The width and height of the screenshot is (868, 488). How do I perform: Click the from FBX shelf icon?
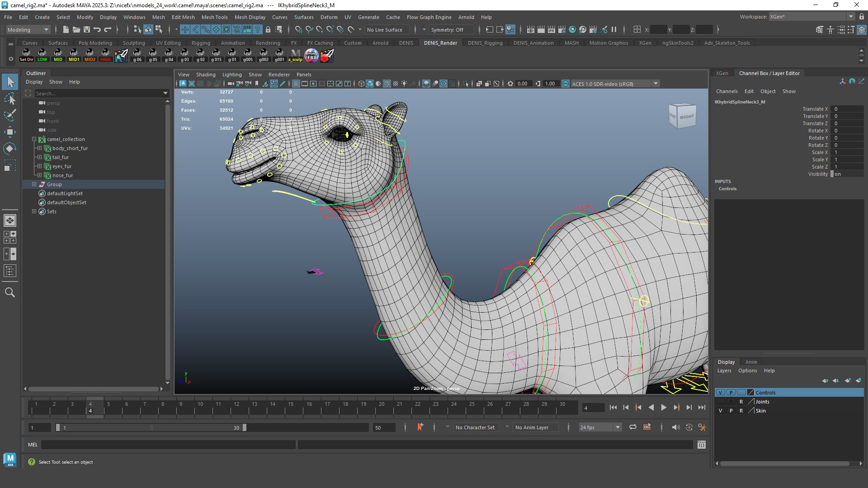[x=311, y=56]
